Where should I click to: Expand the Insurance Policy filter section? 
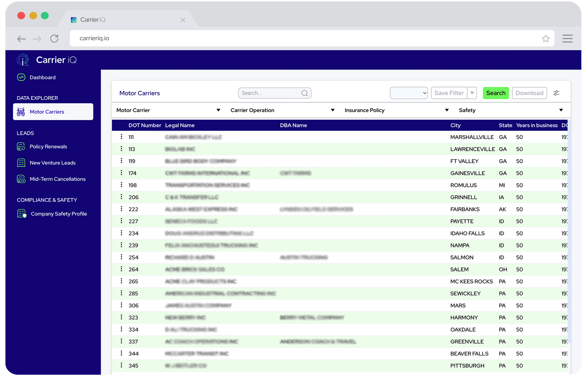pyautogui.click(x=447, y=110)
